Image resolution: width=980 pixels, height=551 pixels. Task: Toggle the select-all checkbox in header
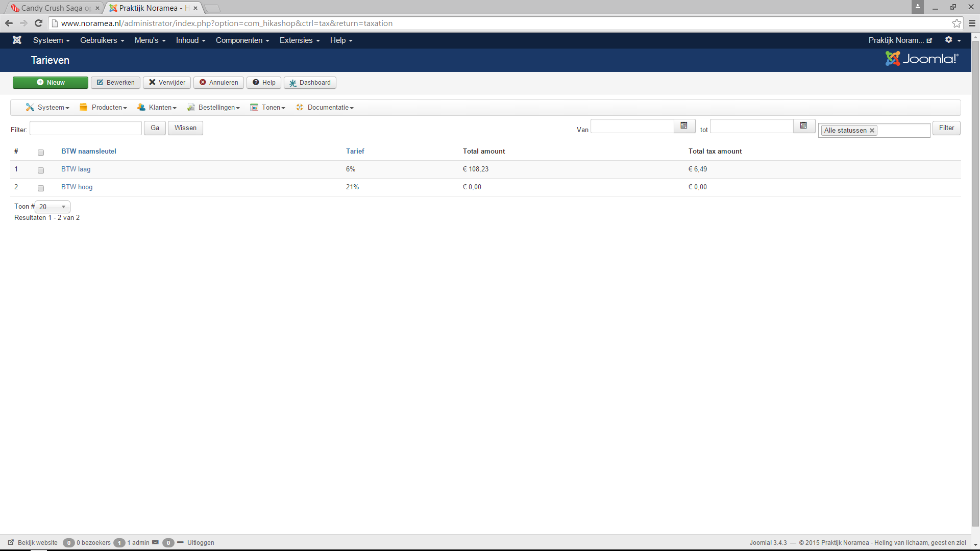[41, 153]
